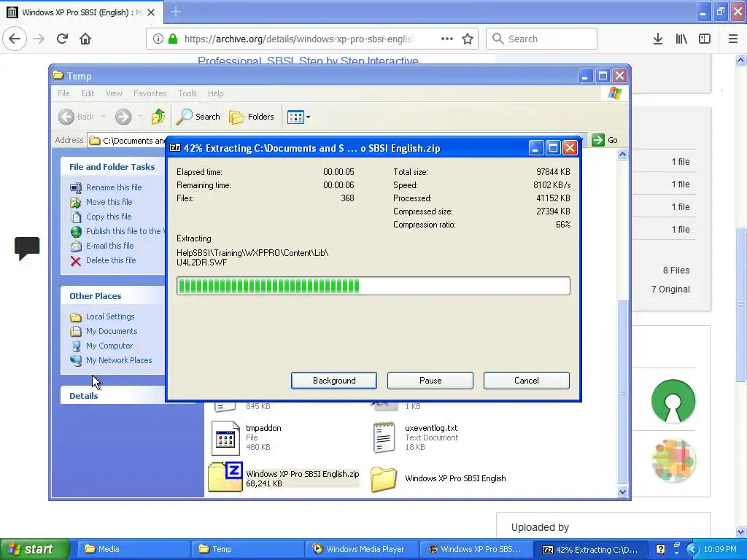Click the green open-source keyhole logo
The height and width of the screenshot is (560, 747).
point(673,401)
